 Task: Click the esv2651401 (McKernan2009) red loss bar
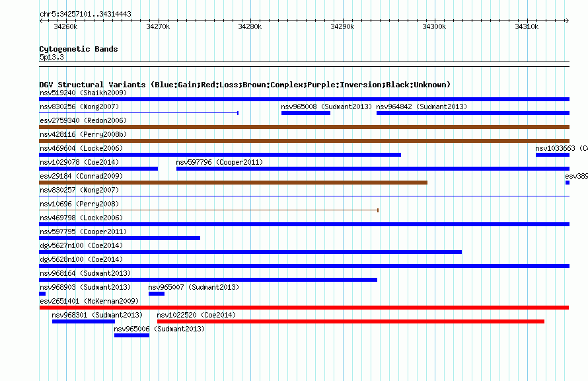(304, 308)
